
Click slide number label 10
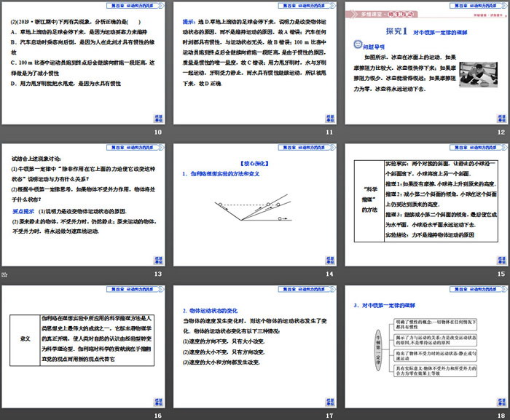click(158, 132)
